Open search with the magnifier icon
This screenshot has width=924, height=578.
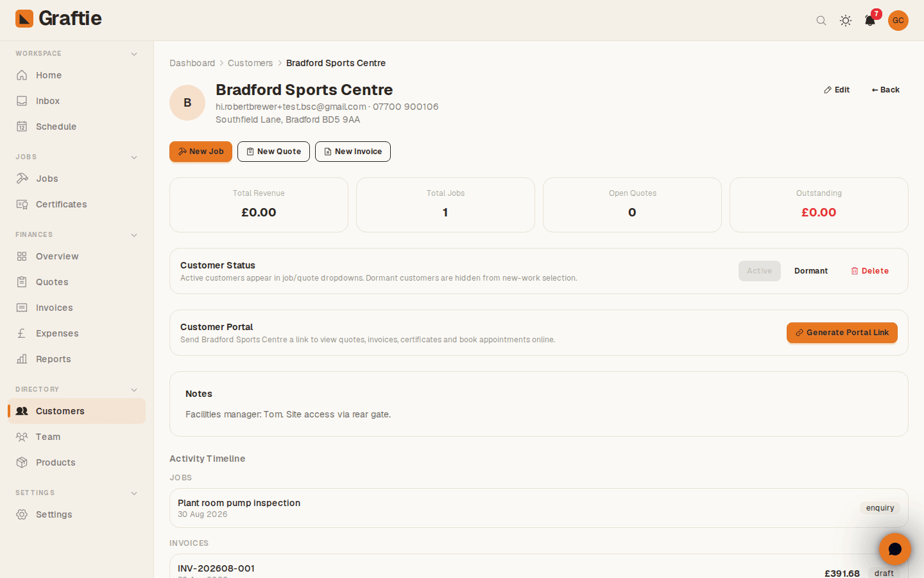coord(821,21)
